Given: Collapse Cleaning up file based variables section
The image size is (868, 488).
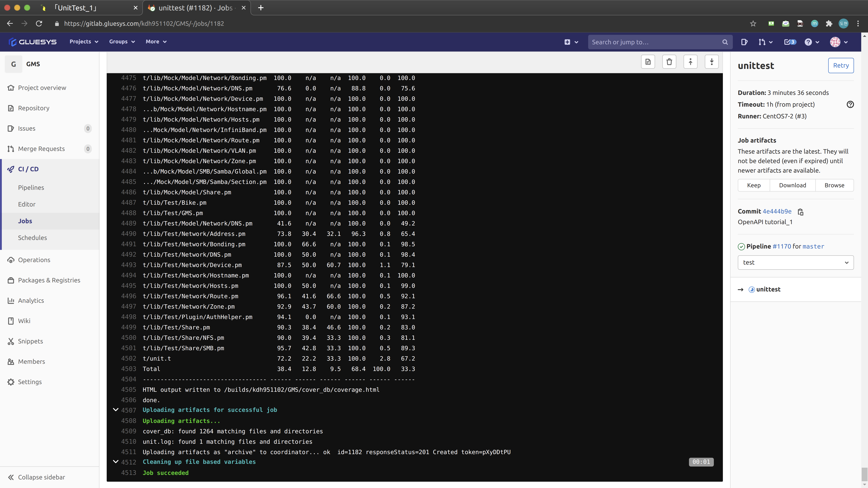Looking at the screenshot, I should pyautogui.click(x=116, y=462).
